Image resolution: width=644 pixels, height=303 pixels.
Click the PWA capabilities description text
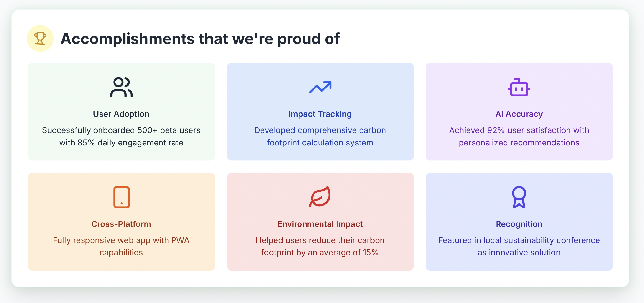pos(121,246)
